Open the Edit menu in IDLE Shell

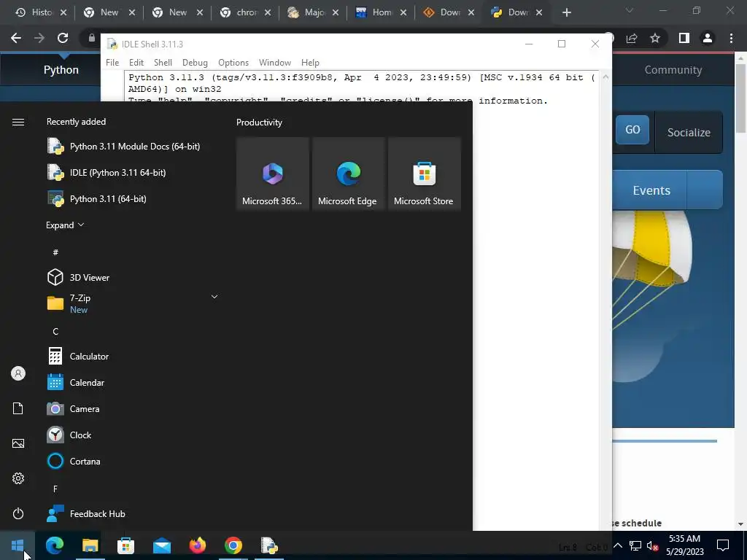[x=136, y=63]
